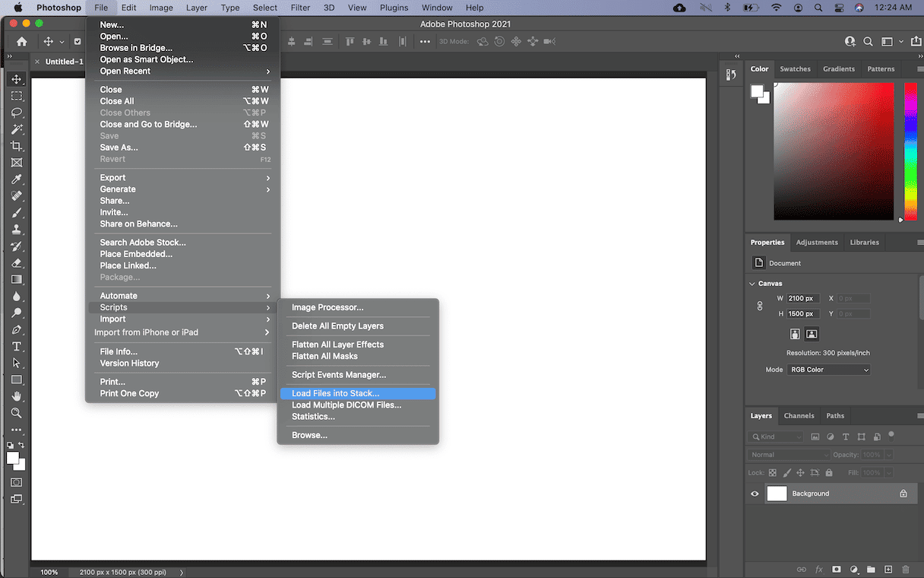Open workspace switcher dropdown at top right
The height and width of the screenshot is (578, 924).
(891, 42)
